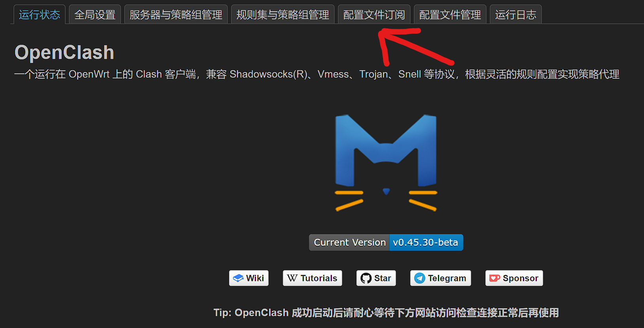Image resolution: width=644 pixels, height=328 pixels.
Task: Click the Star badge button
Action: point(376,278)
